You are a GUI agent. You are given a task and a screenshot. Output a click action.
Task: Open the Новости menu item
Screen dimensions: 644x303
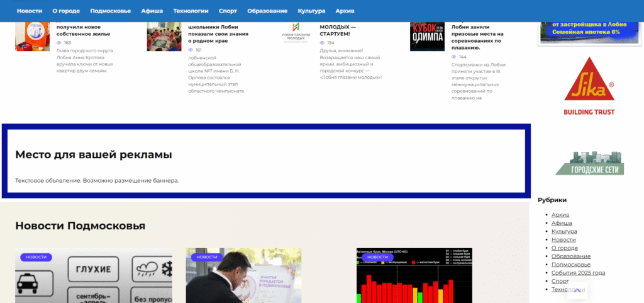click(30, 11)
